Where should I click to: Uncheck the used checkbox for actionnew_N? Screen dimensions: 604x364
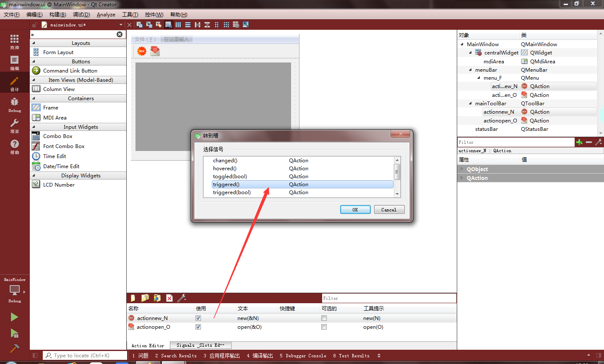(198, 318)
